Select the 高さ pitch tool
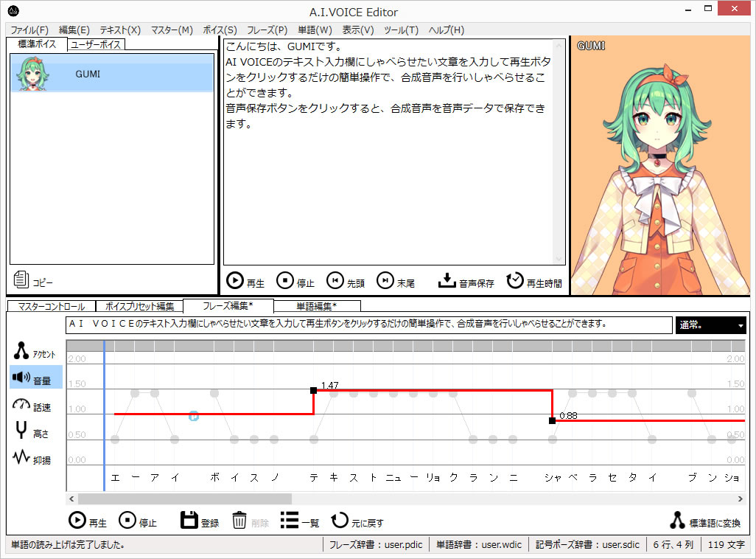Screen dimensions: 756x559 click(31, 431)
